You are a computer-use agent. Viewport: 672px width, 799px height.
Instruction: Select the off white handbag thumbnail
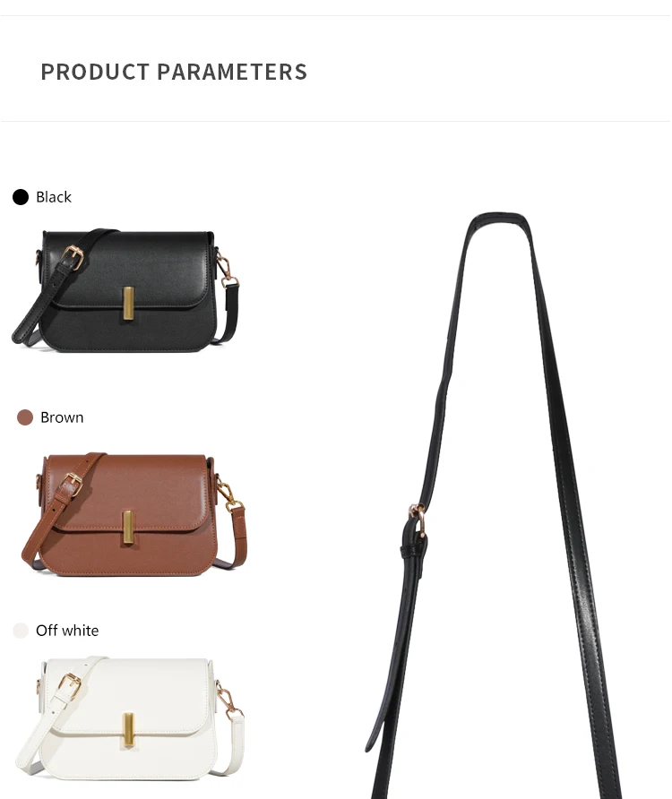click(130, 717)
